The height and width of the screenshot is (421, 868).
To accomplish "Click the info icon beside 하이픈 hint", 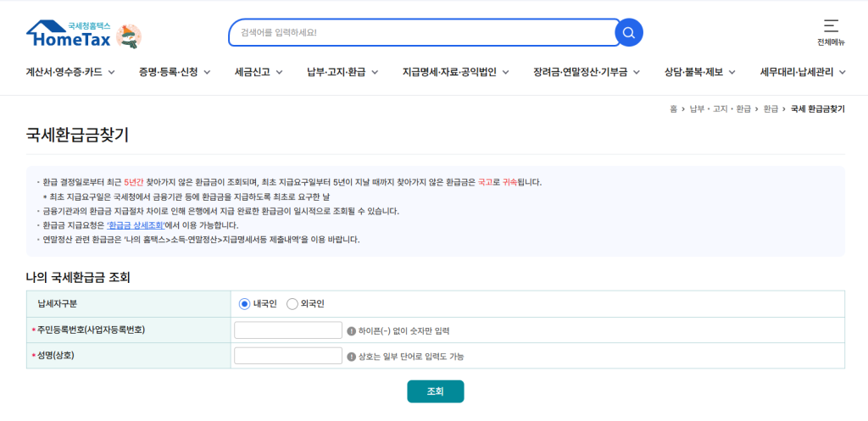I will click(x=351, y=331).
